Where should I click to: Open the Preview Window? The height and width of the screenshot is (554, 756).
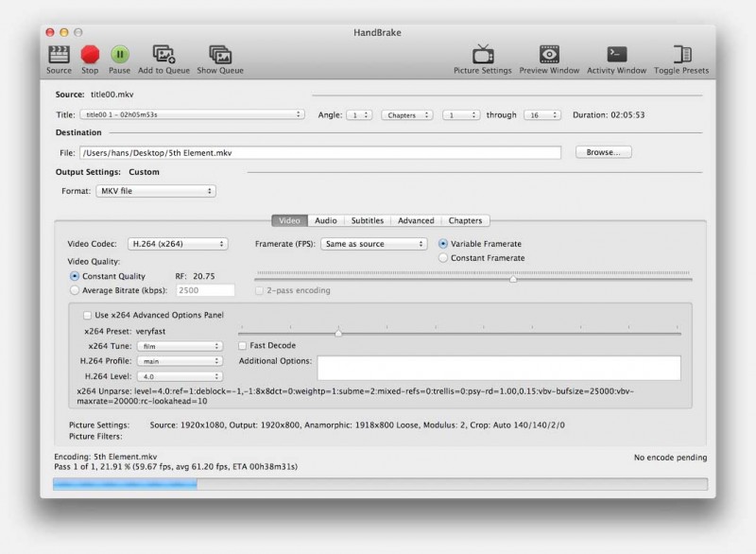pyautogui.click(x=549, y=55)
